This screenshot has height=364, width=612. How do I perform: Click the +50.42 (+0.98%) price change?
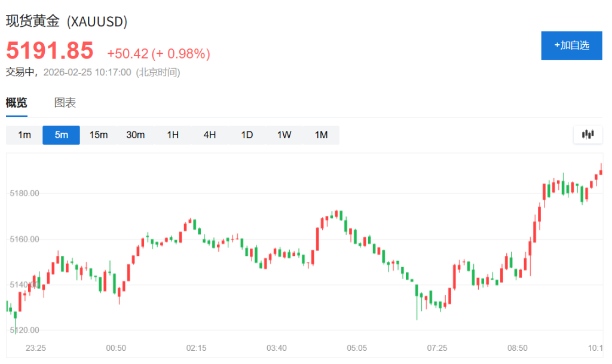158,54
